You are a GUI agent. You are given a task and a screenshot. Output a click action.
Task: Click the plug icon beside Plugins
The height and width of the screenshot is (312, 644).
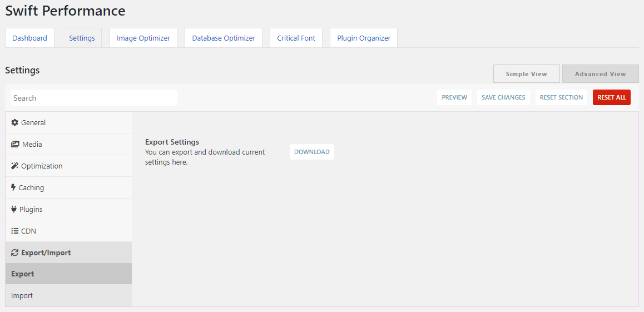pyautogui.click(x=14, y=209)
